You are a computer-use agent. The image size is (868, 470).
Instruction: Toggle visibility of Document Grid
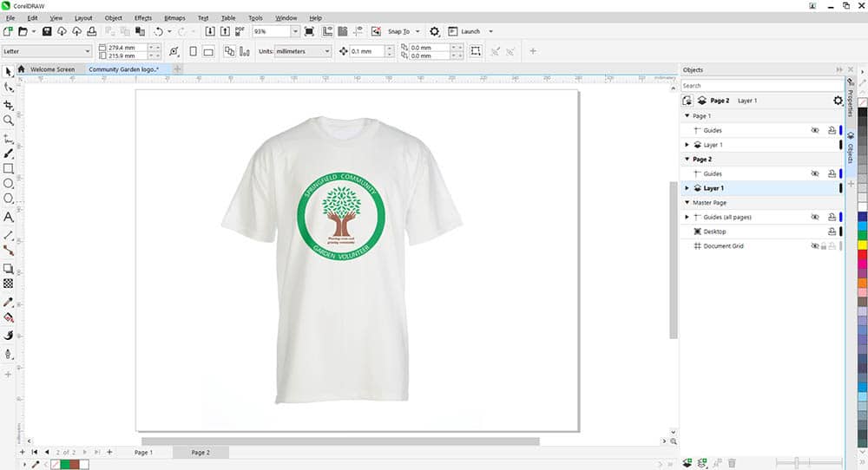point(815,246)
